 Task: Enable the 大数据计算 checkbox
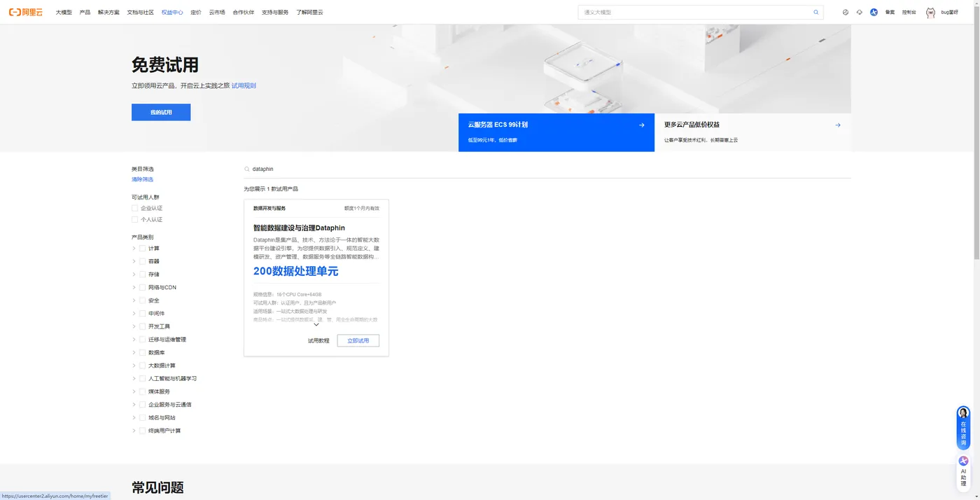[143, 366]
